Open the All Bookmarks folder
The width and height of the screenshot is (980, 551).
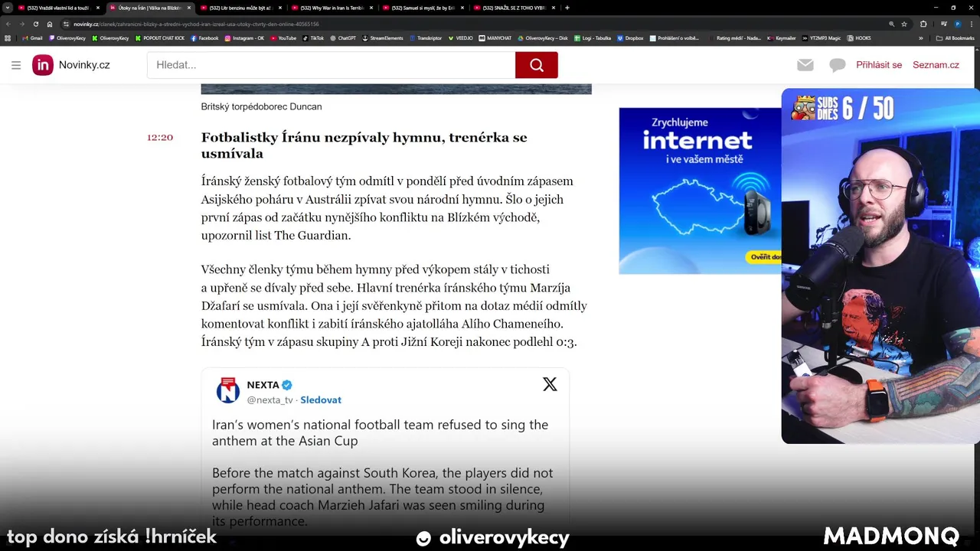pos(955,37)
